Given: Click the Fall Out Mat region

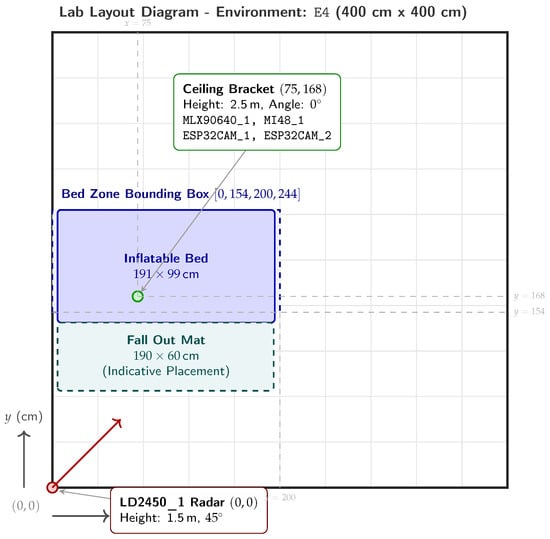Looking at the screenshot, I should pyautogui.click(x=166, y=356).
